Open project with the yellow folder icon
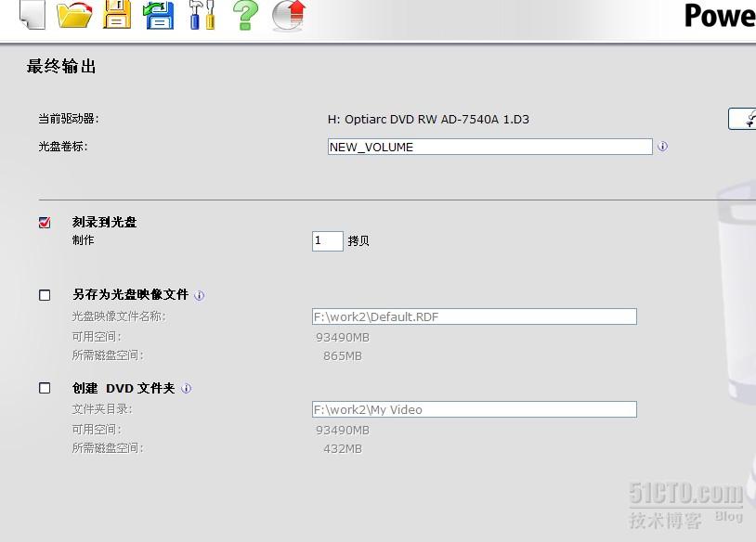Viewport: 756px width, 542px height. coord(74,15)
